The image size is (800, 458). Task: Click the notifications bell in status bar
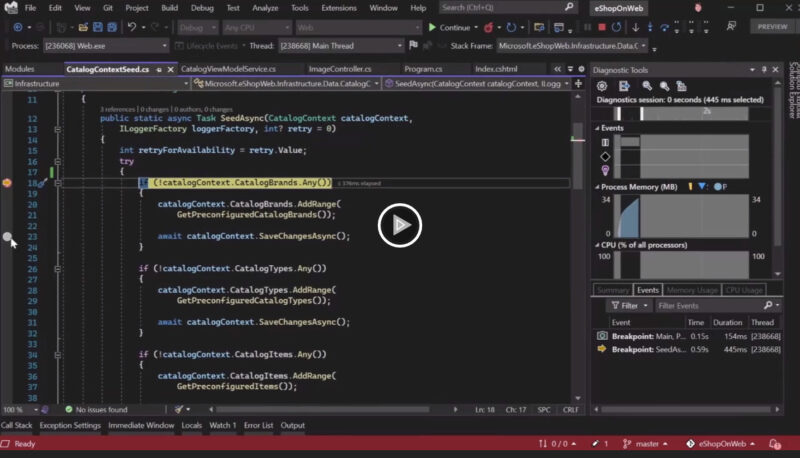pyautogui.click(x=774, y=444)
